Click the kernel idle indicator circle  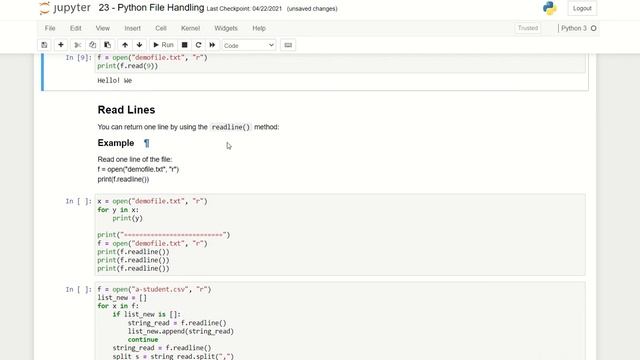pyautogui.click(x=593, y=28)
